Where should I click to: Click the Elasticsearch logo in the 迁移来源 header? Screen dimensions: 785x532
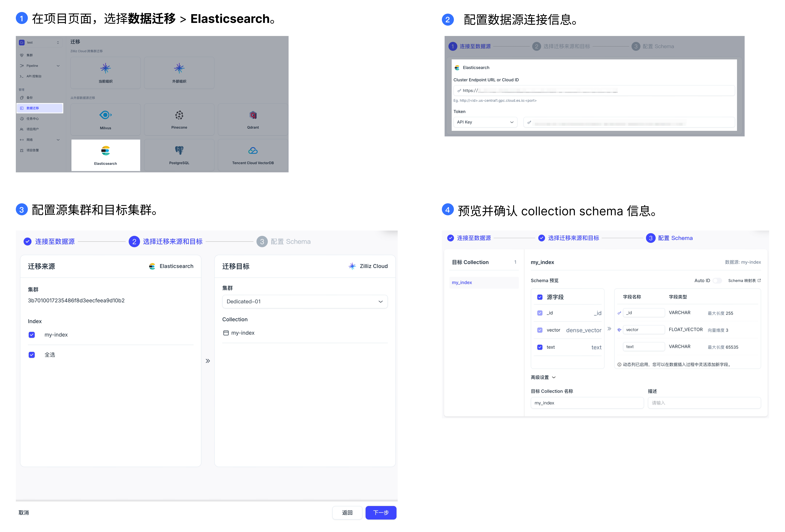152,266
